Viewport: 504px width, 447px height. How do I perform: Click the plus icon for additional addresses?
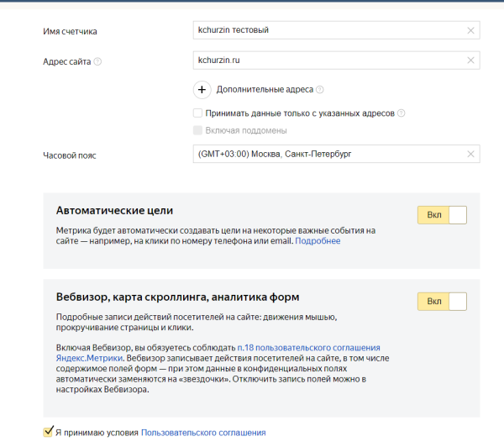point(202,89)
